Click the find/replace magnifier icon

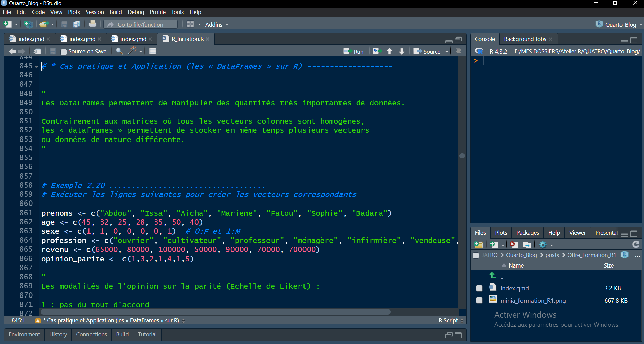pyautogui.click(x=119, y=51)
